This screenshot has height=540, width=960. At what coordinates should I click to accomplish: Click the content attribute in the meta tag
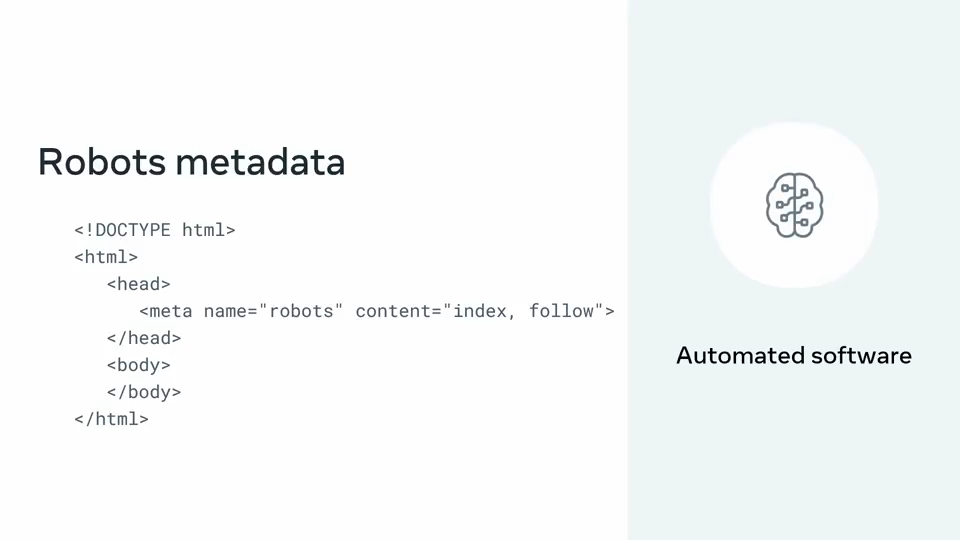pos(393,311)
